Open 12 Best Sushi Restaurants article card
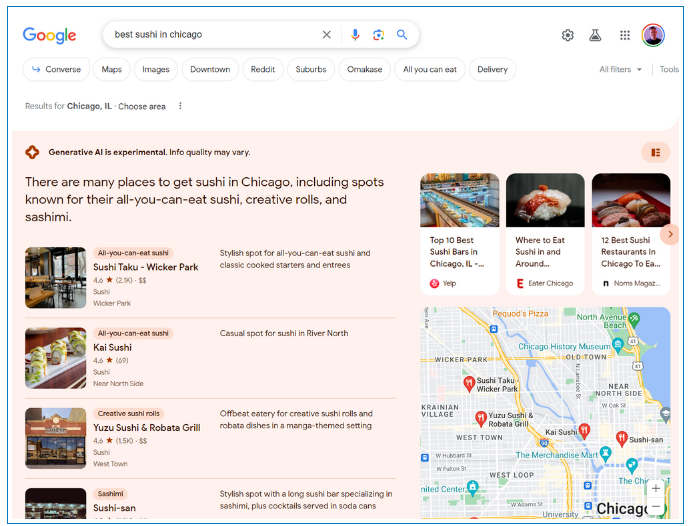Screen dimensions: 694x526 point(631,234)
